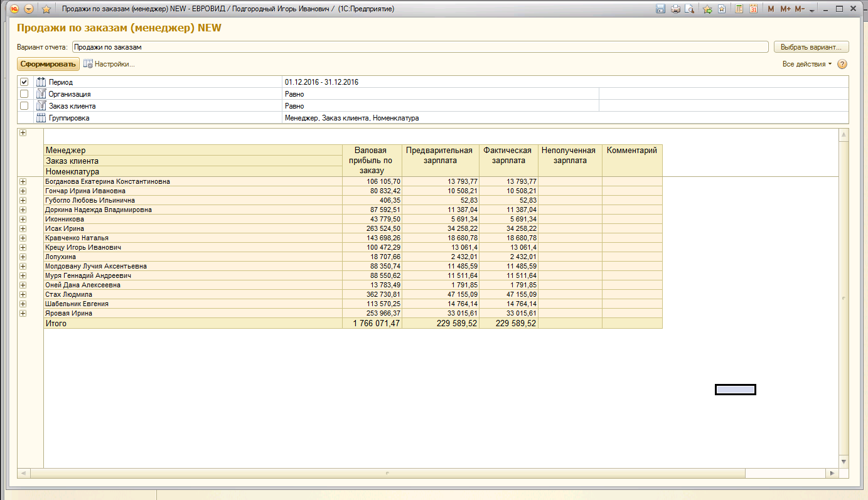This screenshot has width=868, height=500.
Task: Click the Save (floppy disk) icon
Action: coord(660,9)
